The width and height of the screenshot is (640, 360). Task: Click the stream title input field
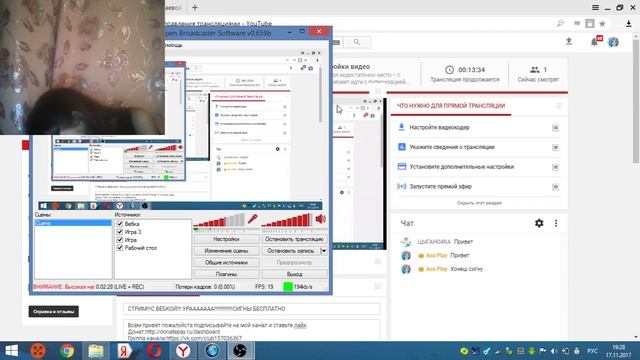click(x=251, y=309)
